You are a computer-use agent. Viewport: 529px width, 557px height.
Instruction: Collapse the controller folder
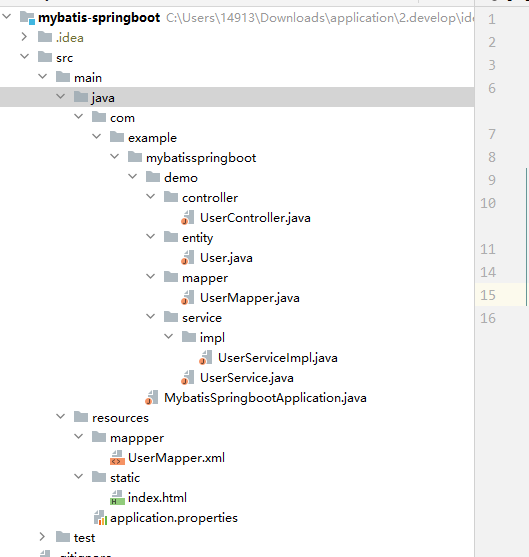coord(151,196)
